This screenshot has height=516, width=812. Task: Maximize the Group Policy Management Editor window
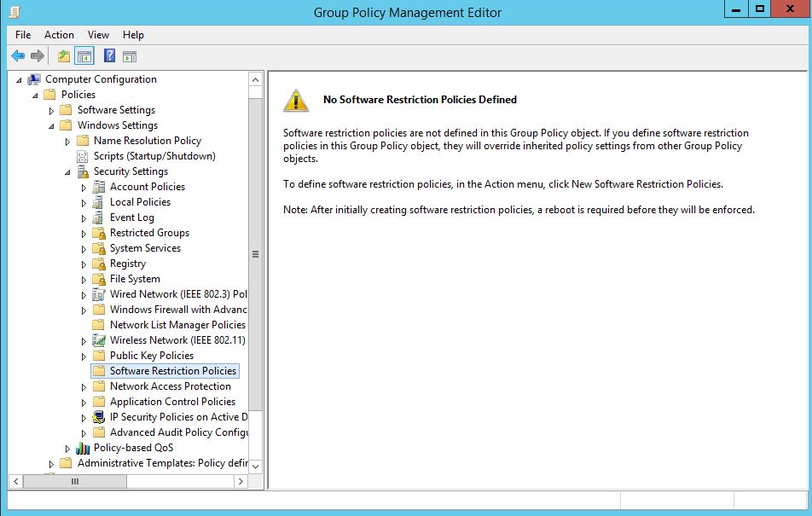(760, 9)
